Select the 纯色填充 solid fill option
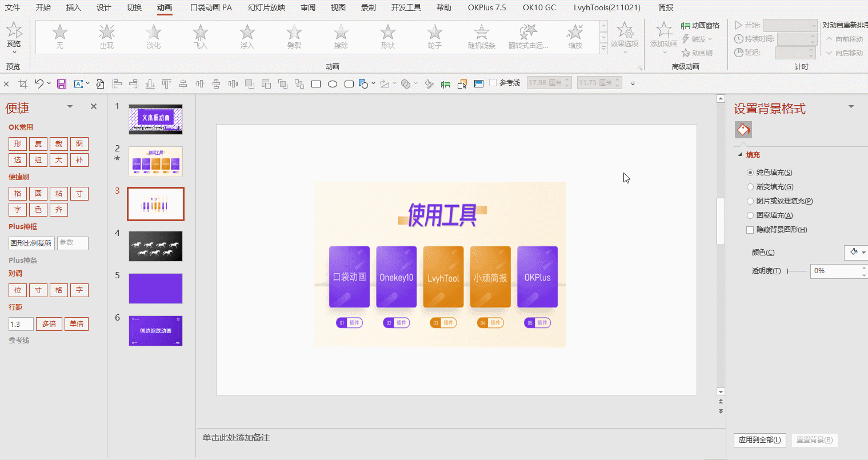Viewport: 868px width, 460px height. [750, 173]
